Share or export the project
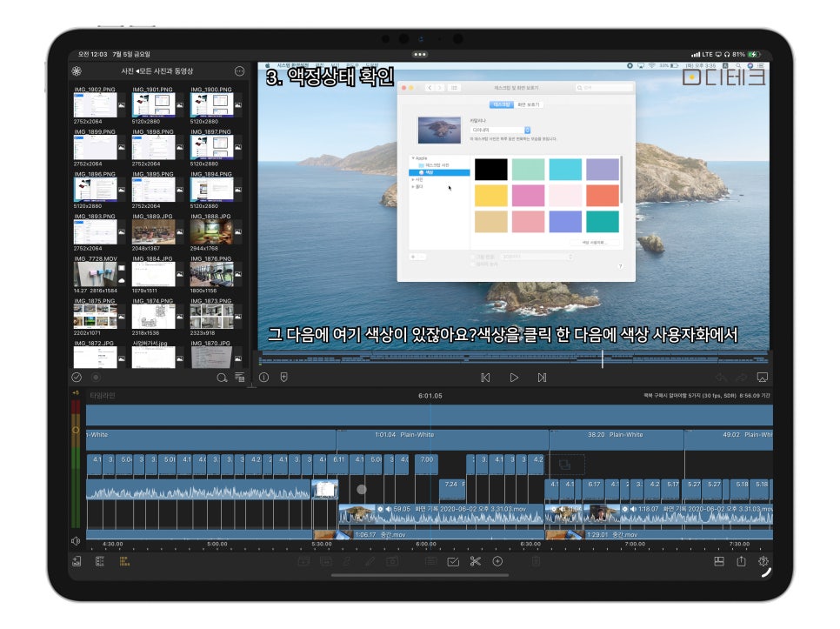This screenshot has width=840, height=629. tap(741, 561)
